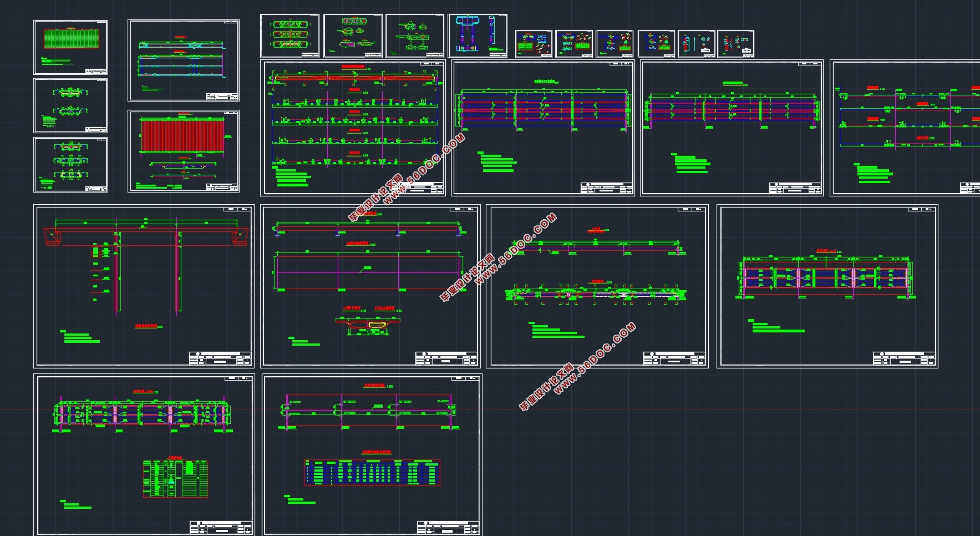Viewport: 980px width, 536px height.
Task: Click the sheet with long cyan-blue plan strip
Action: click(x=184, y=60)
